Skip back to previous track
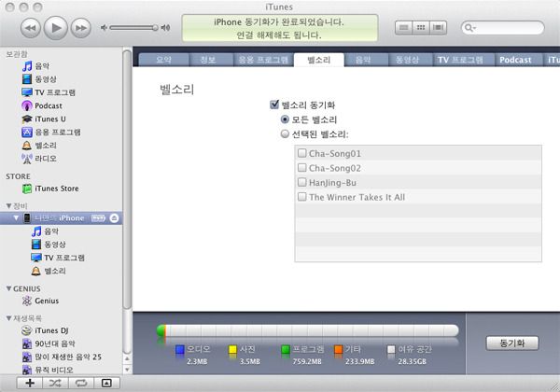This screenshot has width=560, height=392. point(31,28)
